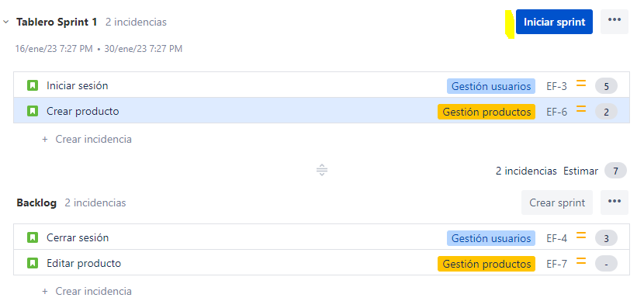Screen dimensions: 644x308
Task: Collapse the Tablero Sprint 1 section
Action: pyautogui.click(x=6, y=22)
